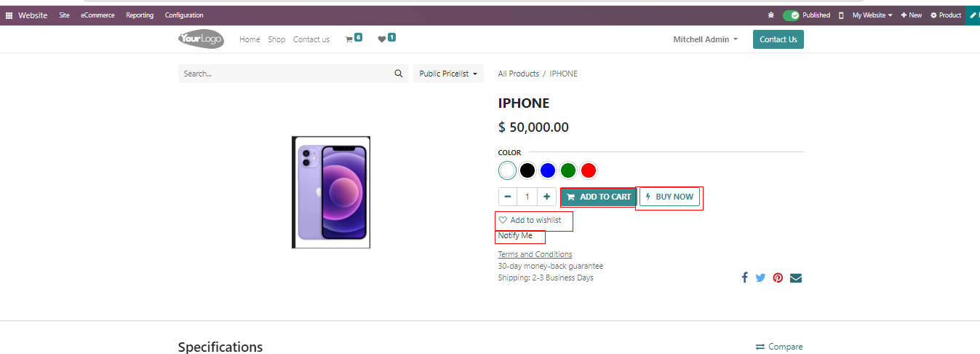
Task: Open the eCommerce menu
Action: point(97,15)
